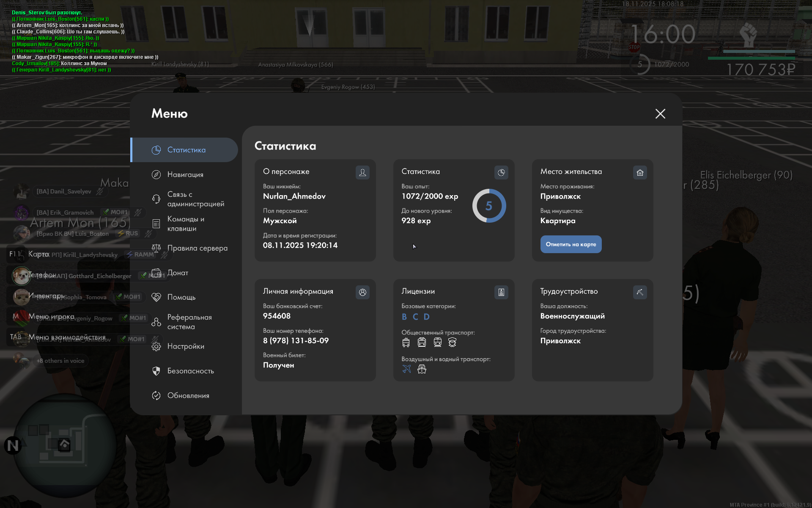This screenshot has width=812, height=508.
Task: Go to Безопасность in the sidebar
Action: click(x=190, y=371)
